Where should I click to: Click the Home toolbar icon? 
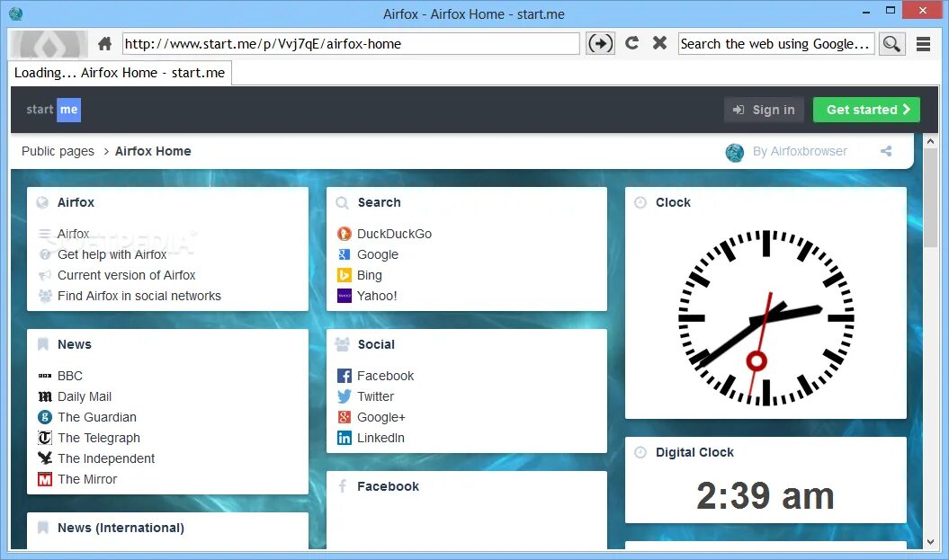(x=104, y=43)
